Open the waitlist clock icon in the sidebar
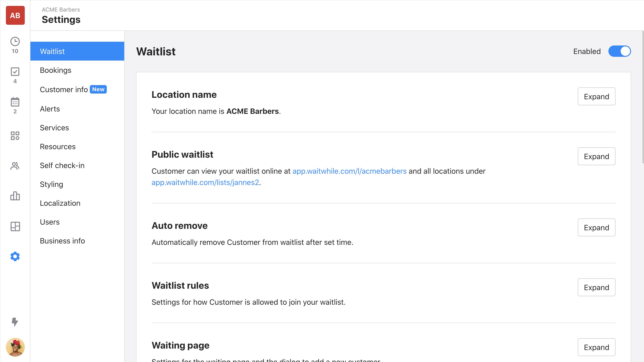This screenshot has width=644, height=362. (x=15, y=42)
